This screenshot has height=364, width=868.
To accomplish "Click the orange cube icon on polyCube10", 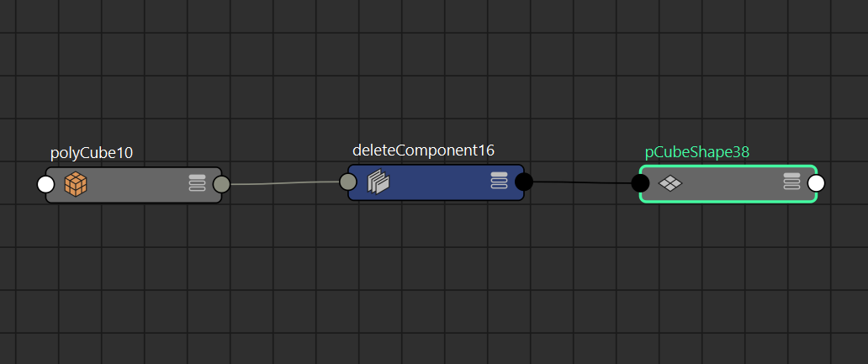I will tap(76, 183).
